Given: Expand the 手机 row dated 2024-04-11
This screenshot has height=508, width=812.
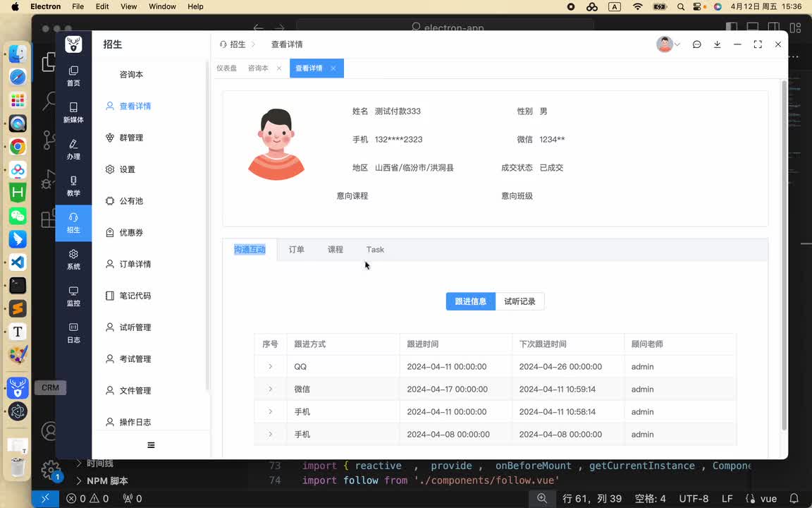Looking at the screenshot, I should click(271, 411).
